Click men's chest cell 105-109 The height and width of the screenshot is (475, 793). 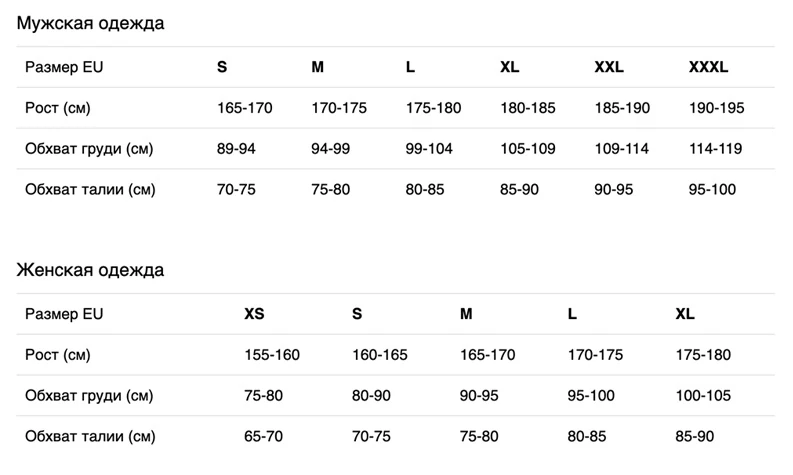[527, 149]
